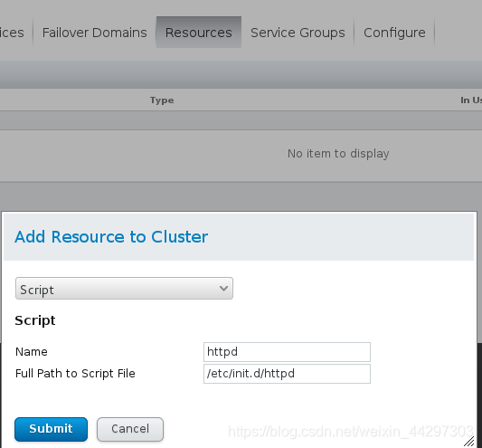Click the Name field containing httpd
482x448 pixels.
287,352
